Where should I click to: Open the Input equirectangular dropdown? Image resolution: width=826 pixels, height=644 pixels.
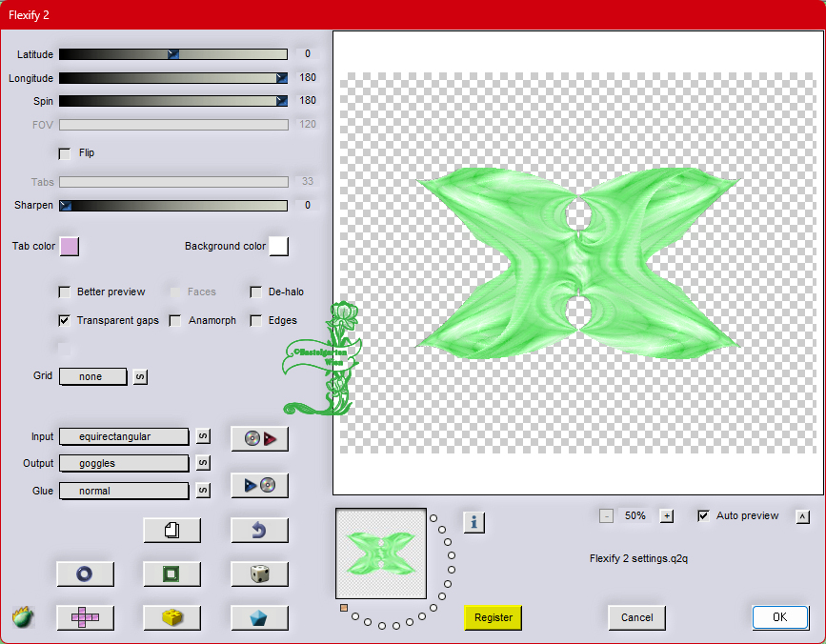coord(124,436)
